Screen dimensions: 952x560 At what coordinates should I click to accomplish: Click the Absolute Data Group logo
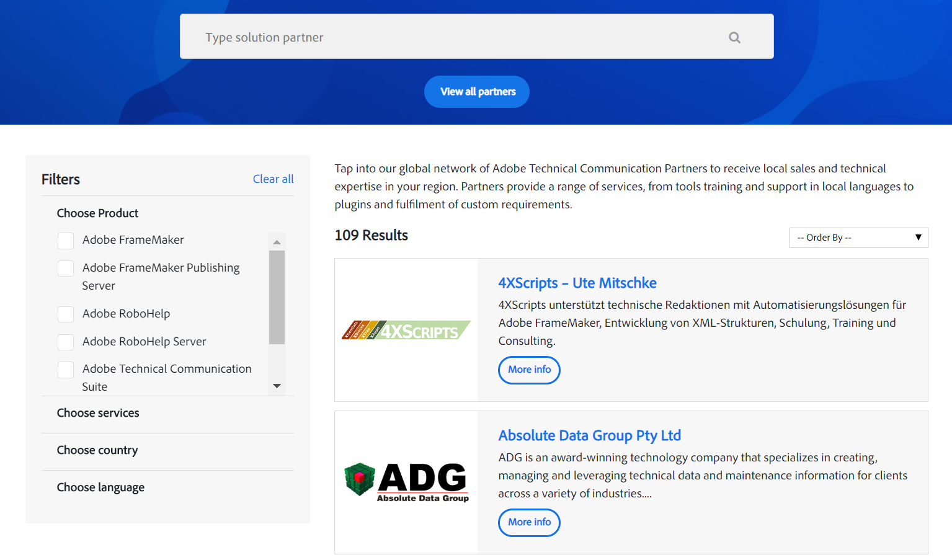click(406, 482)
